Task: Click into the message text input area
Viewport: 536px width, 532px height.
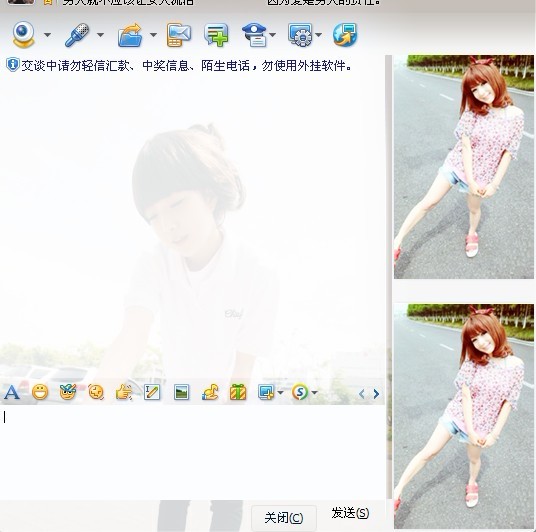Action: pos(192,451)
